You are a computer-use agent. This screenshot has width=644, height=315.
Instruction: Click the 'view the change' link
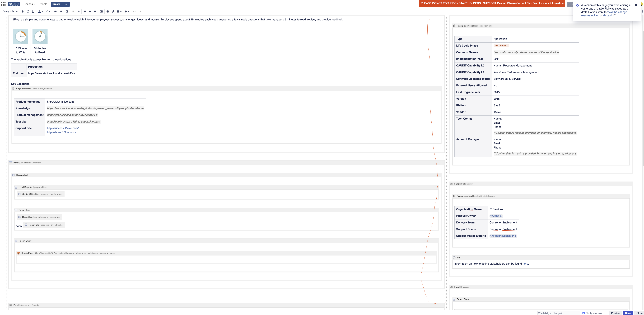(617, 12)
